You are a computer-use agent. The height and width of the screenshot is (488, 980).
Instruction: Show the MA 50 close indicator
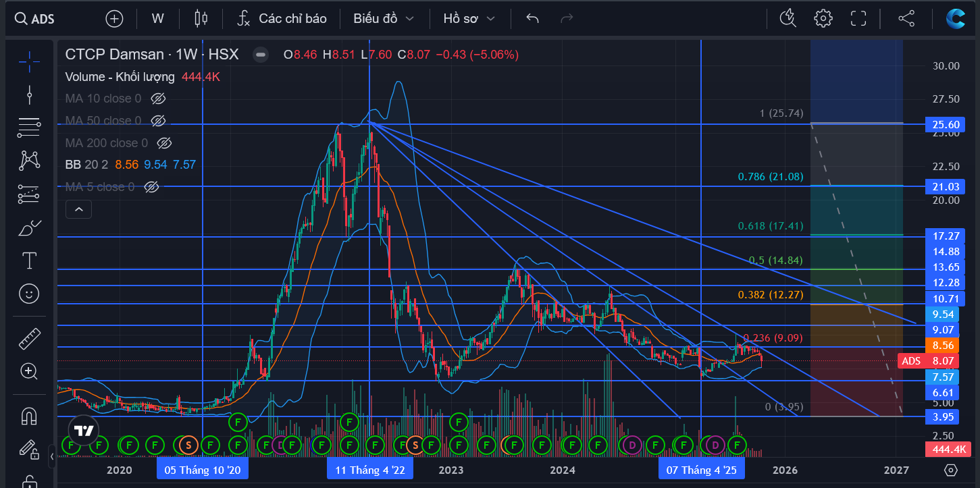click(158, 121)
